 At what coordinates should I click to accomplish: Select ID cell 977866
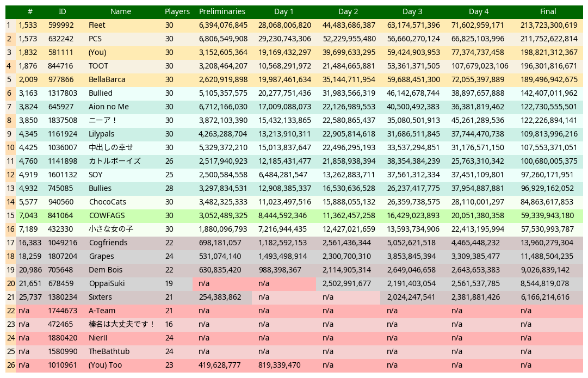(61, 79)
